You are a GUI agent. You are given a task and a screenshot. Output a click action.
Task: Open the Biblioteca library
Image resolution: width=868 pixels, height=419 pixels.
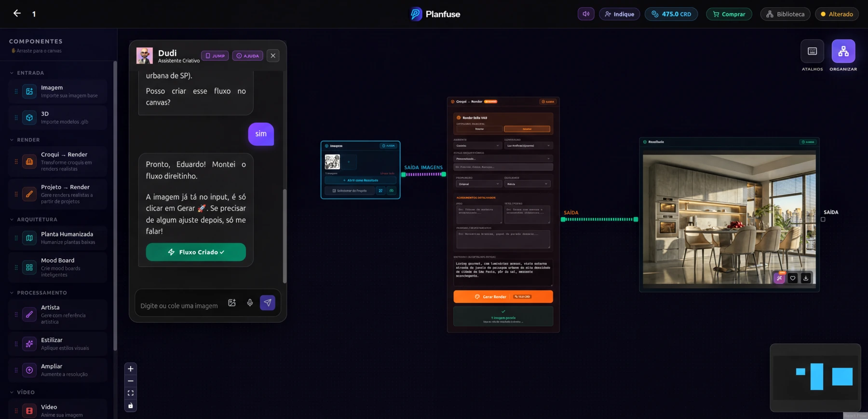click(x=786, y=14)
